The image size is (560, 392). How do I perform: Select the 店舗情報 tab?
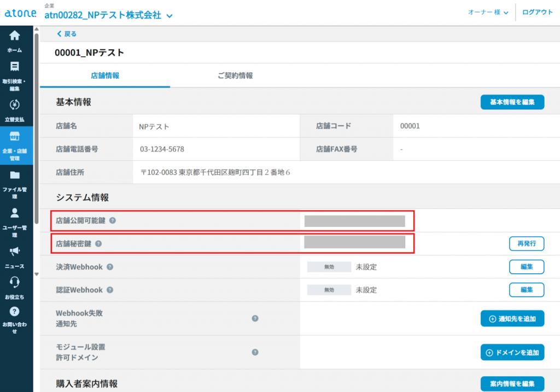[105, 76]
